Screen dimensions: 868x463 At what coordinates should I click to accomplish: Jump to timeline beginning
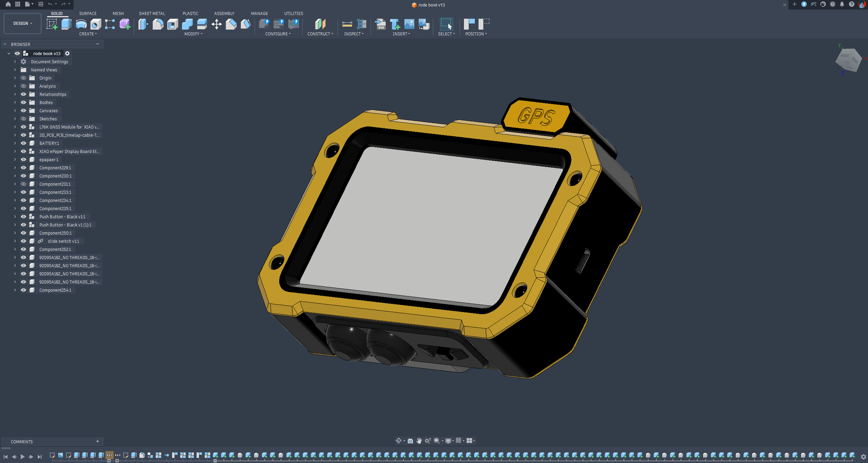coord(5,457)
